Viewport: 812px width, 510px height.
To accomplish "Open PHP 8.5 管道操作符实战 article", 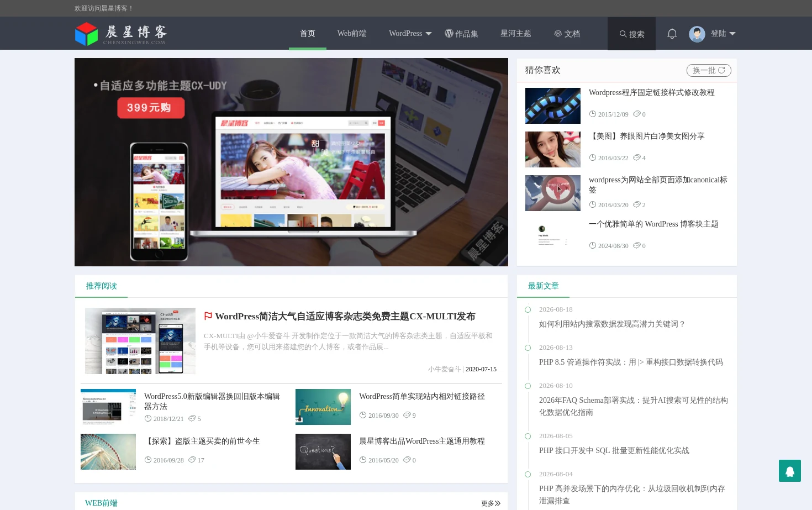I will [x=631, y=362].
